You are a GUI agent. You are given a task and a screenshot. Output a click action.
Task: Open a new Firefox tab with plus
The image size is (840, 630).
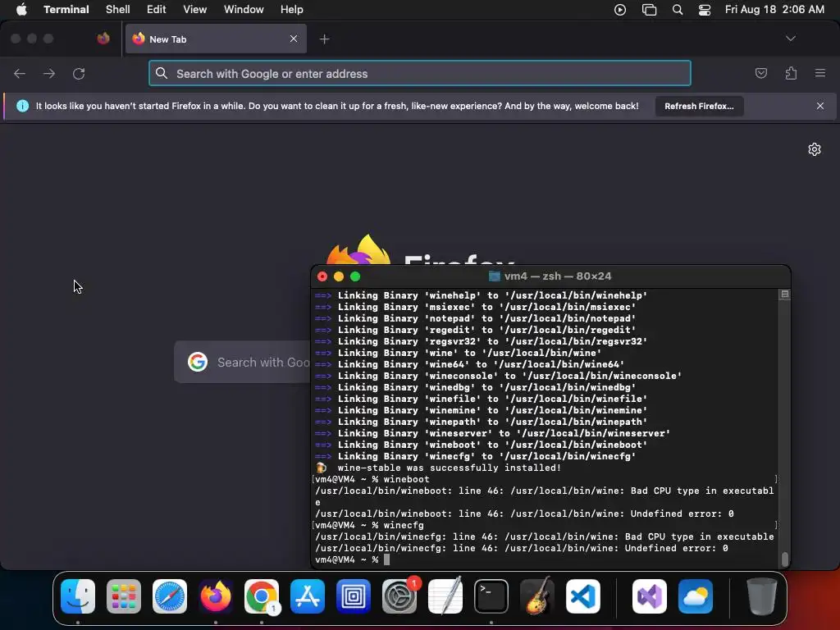[324, 39]
